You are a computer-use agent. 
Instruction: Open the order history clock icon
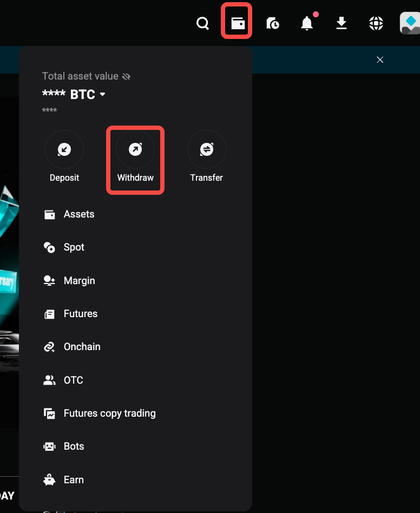(x=272, y=23)
